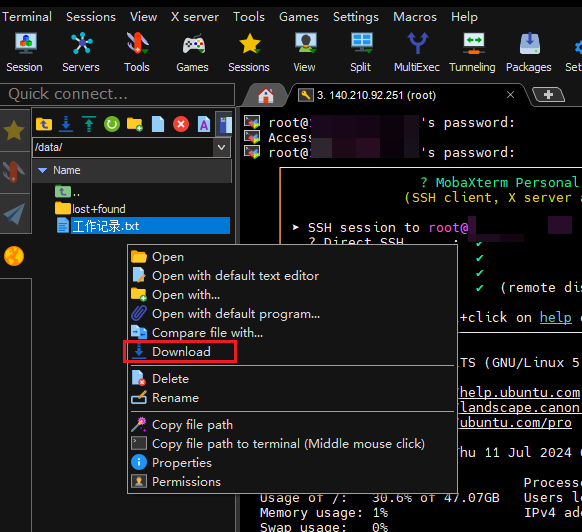Select the lost+found folder

coord(90,209)
